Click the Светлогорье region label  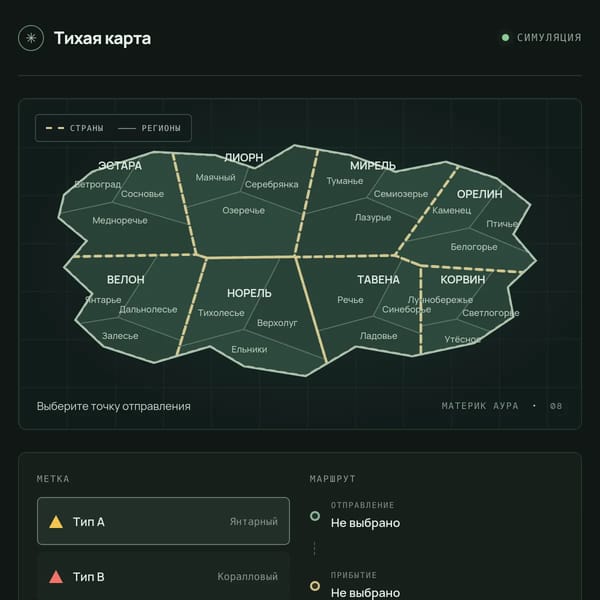[491, 313]
